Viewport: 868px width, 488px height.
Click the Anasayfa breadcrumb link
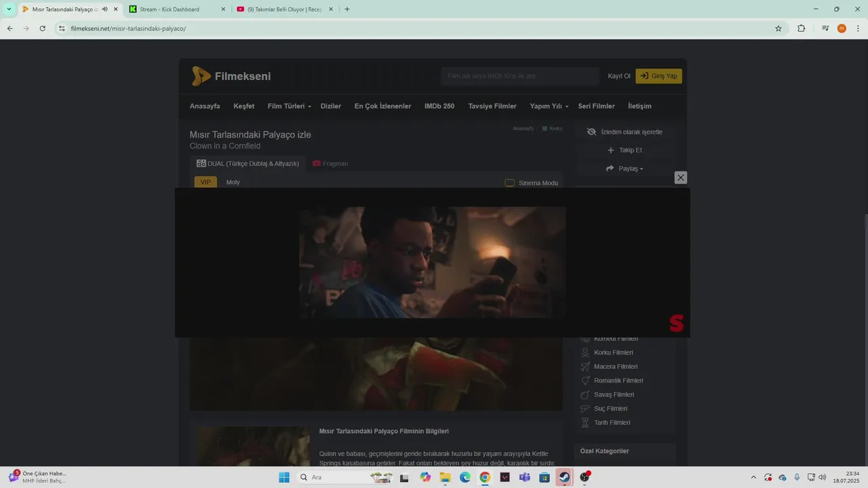tap(524, 129)
